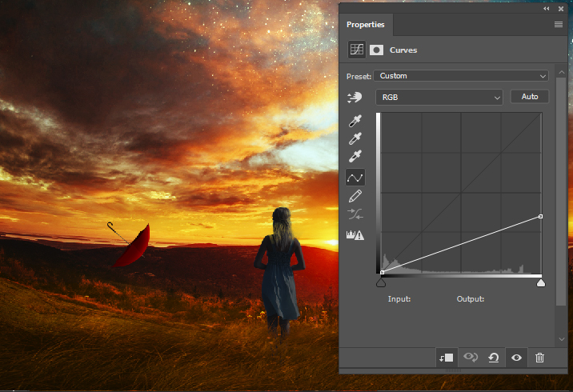
Task: Select the Properties panel tab
Action: [365, 25]
